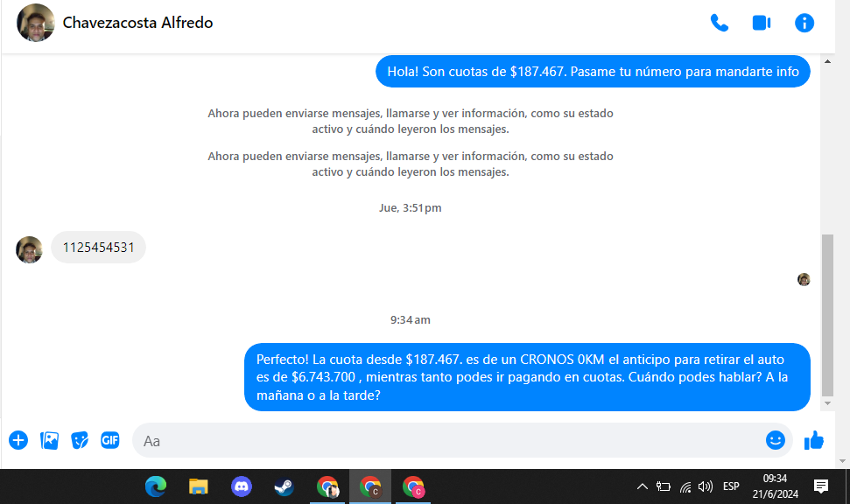
Task: Open the Windows notification center
Action: [821, 486]
